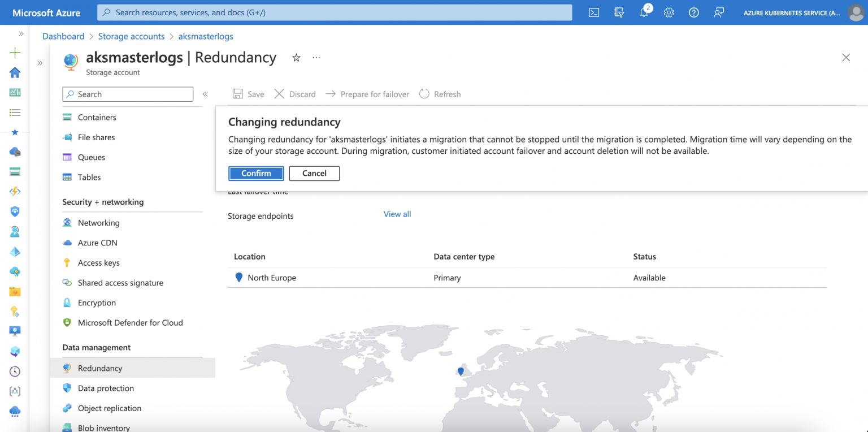
Task: Favorite aksmasterlogs using the star icon
Action: [296, 58]
